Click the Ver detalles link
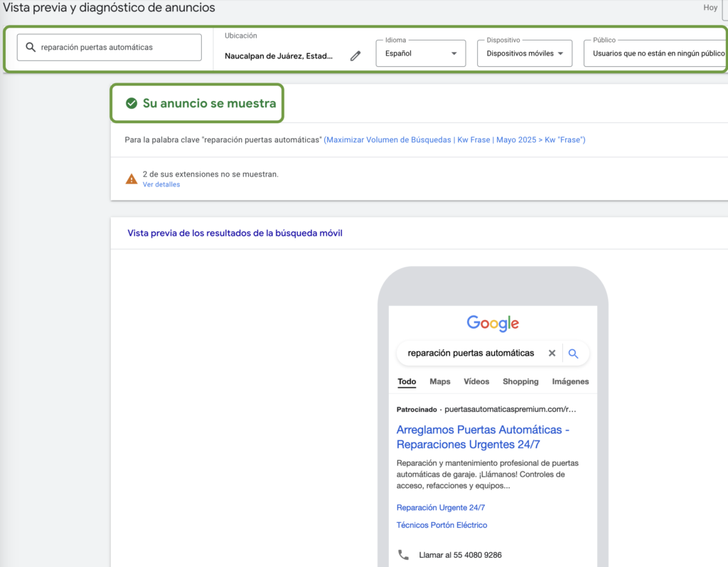The width and height of the screenshot is (728, 567). [x=161, y=184]
